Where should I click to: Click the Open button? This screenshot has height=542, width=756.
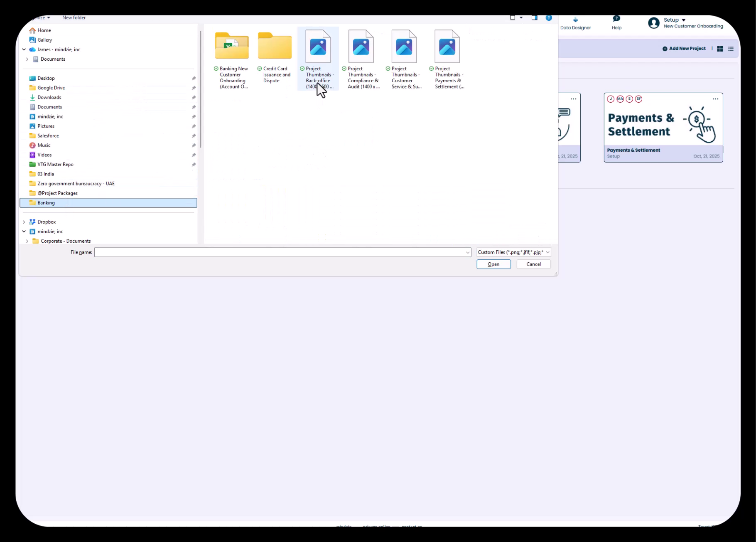click(x=493, y=264)
